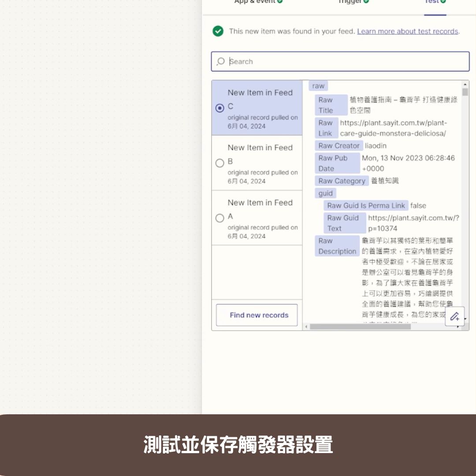Click the green checkmark on Trigger step
Screen dimensions: 476x476
(366, 2)
